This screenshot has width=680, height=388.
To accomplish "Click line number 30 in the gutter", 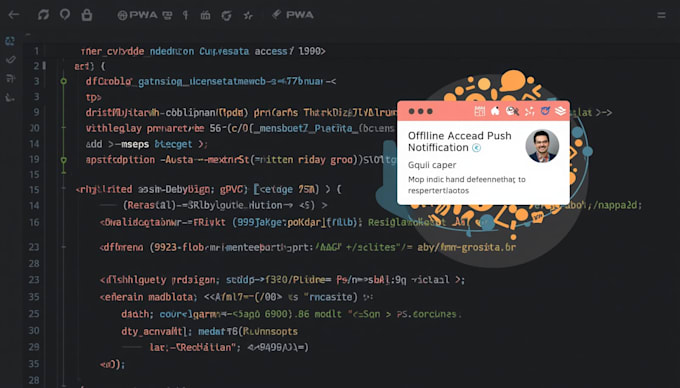I will point(34,331).
